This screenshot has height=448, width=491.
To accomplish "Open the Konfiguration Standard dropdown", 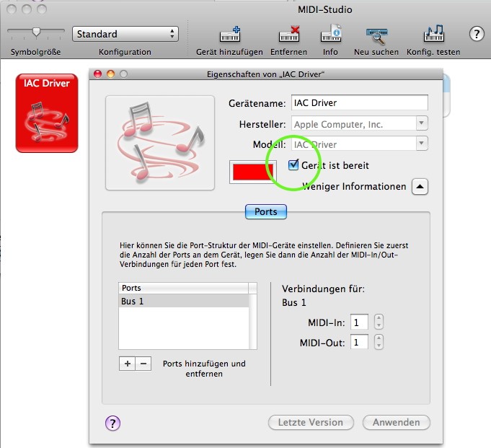I will pyautogui.click(x=125, y=34).
